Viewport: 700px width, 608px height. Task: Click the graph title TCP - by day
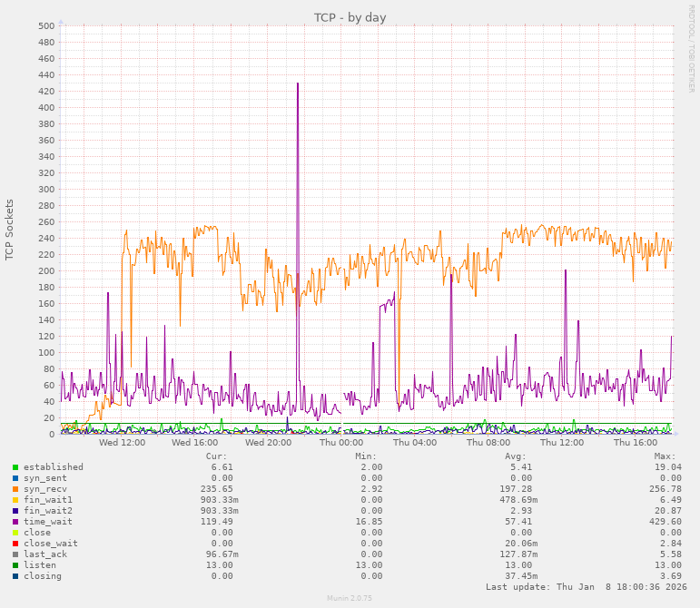click(x=350, y=17)
